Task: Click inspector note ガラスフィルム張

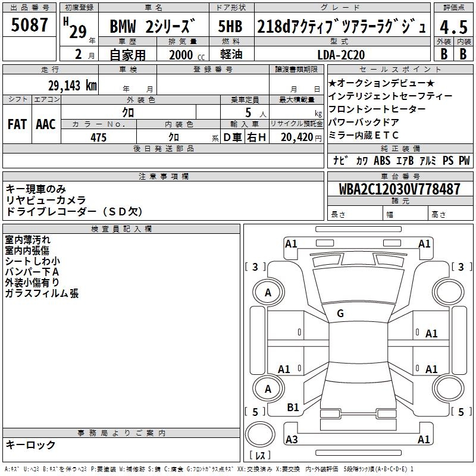Action: click(x=42, y=293)
